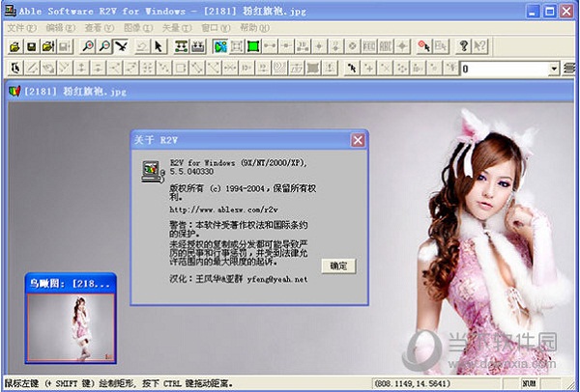Click the folder with pencil icon
This screenshot has height=392, width=580.
tap(48, 46)
